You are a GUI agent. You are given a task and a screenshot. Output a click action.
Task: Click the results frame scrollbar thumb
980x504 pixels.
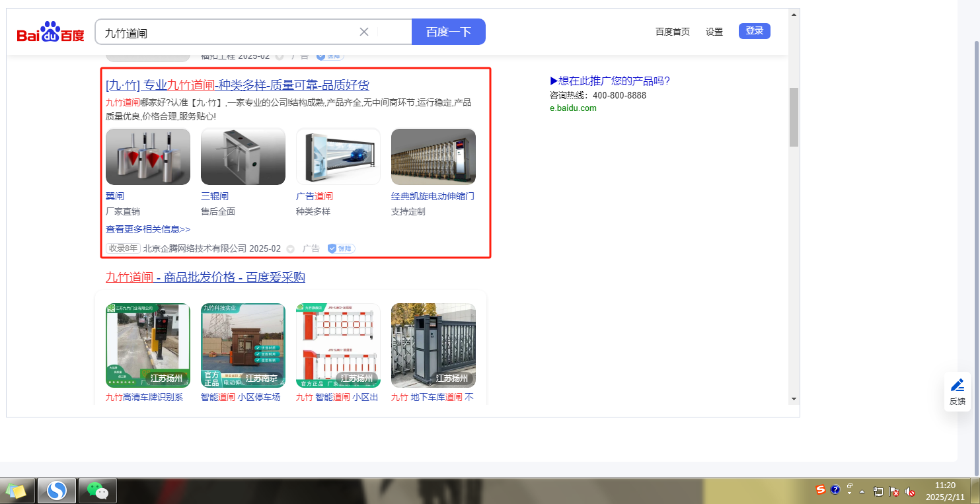(x=794, y=117)
